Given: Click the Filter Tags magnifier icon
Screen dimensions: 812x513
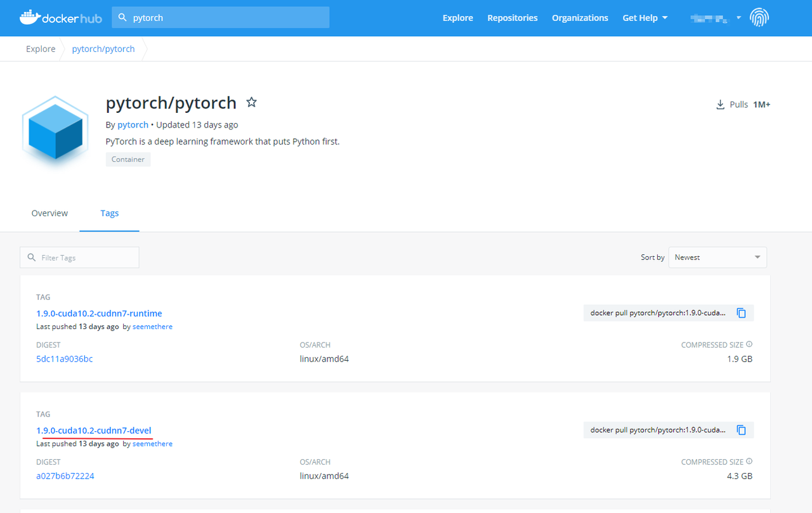Looking at the screenshot, I should click(x=32, y=257).
